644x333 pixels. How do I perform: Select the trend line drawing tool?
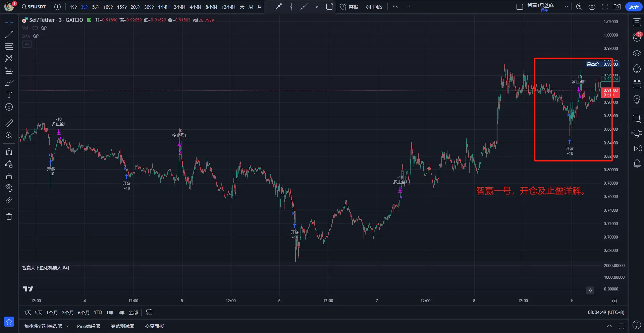[9, 35]
